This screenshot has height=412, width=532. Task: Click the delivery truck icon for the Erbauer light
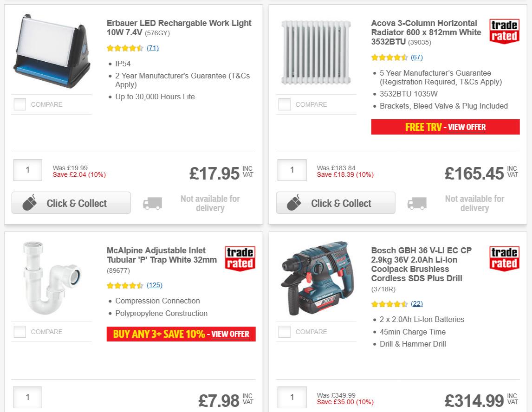point(152,203)
